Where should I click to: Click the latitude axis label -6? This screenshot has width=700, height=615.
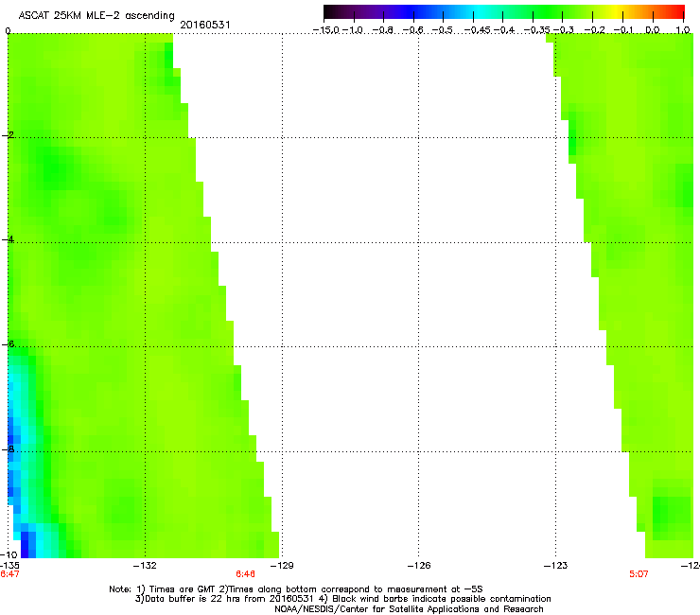pos(8,343)
